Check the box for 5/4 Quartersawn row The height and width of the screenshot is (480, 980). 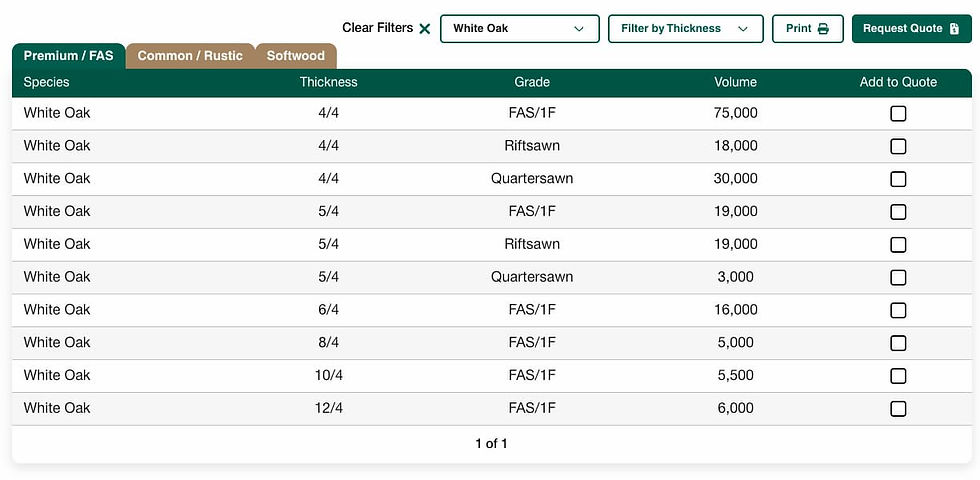tap(898, 278)
